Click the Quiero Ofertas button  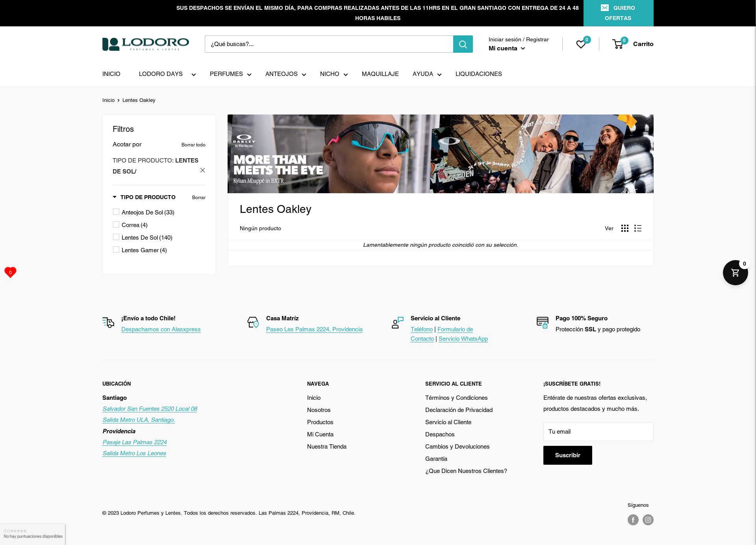tap(619, 13)
